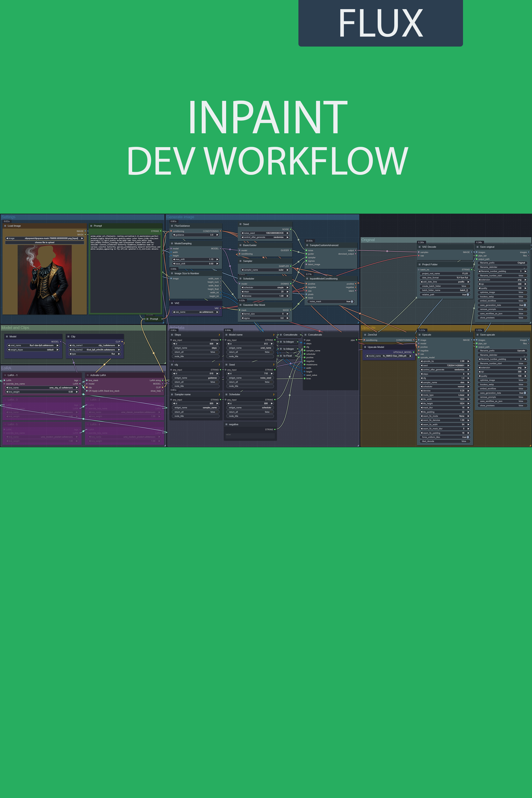Click the choose file to upload button
532x798 pixels.
coord(44,242)
